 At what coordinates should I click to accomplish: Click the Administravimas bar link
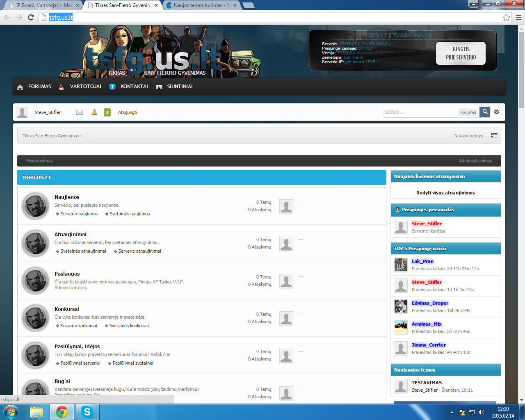[x=475, y=161]
